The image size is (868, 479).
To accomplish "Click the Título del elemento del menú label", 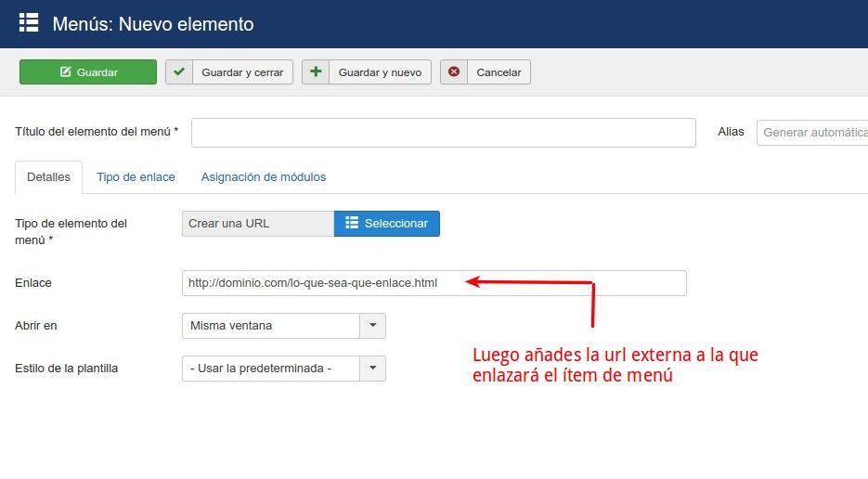I will pos(97,132).
